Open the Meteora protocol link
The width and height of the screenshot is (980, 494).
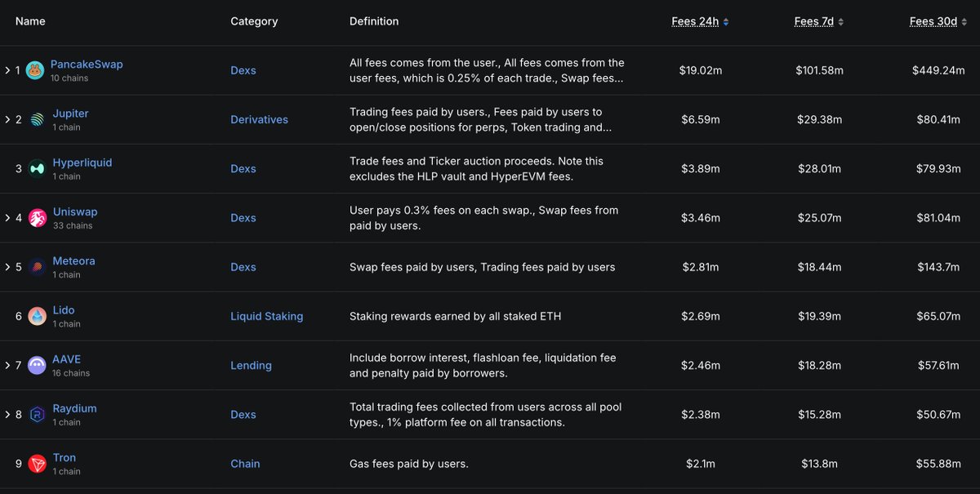tap(74, 260)
